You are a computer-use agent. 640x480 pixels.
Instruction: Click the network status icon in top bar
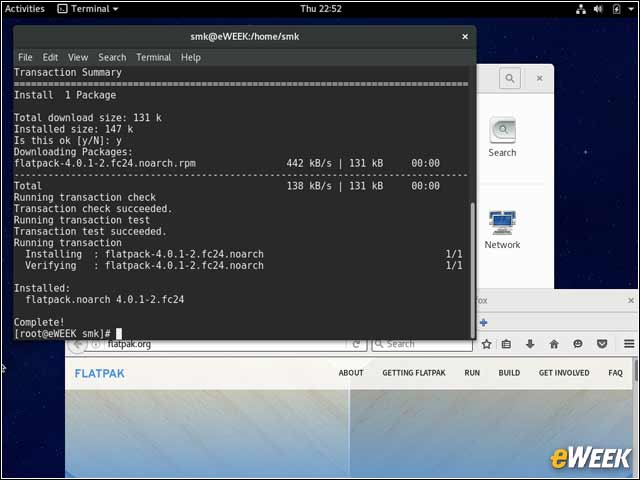pyautogui.click(x=580, y=9)
